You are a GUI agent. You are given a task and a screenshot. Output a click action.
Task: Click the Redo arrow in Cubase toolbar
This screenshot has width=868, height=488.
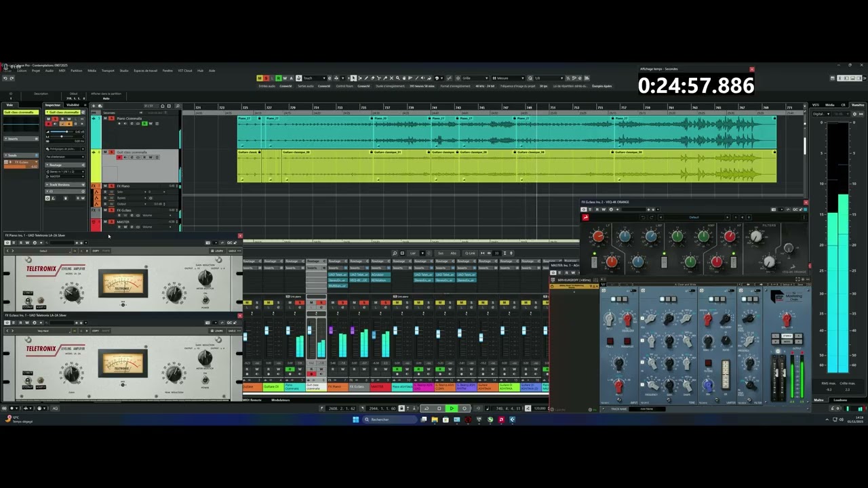pos(12,78)
